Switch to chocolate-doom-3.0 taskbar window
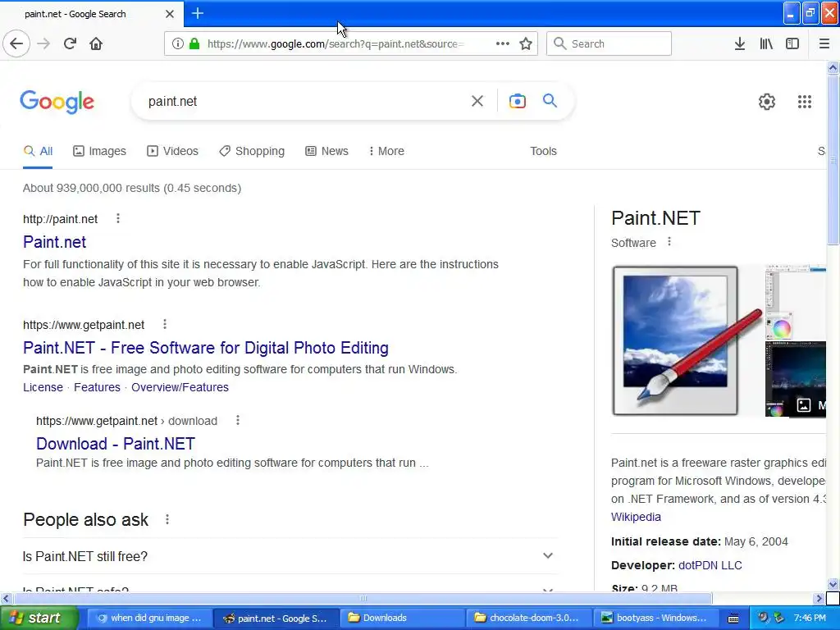Image resolution: width=840 pixels, height=630 pixels. (x=529, y=619)
